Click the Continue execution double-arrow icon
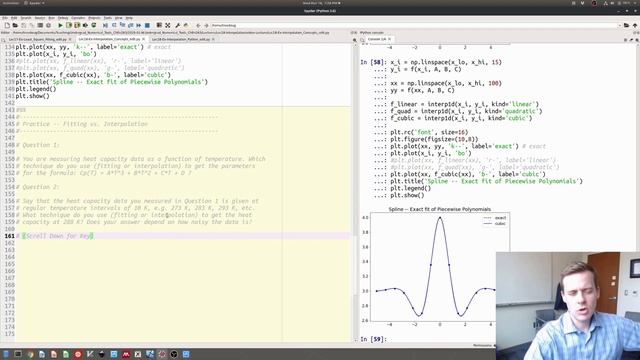This screenshot has height=360, width=640. coord(139,25)
